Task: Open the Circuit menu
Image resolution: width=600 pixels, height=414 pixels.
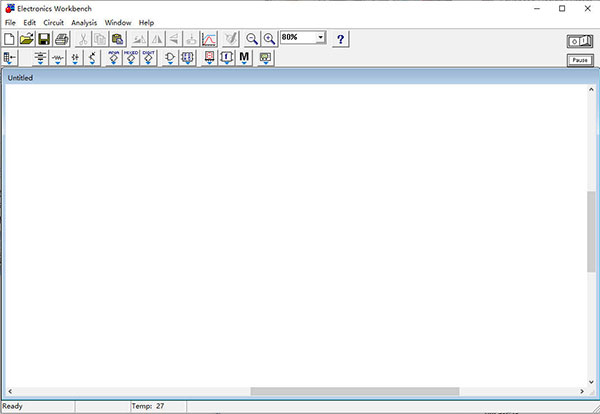Action: pyautogui.click(x=54, y=23)
